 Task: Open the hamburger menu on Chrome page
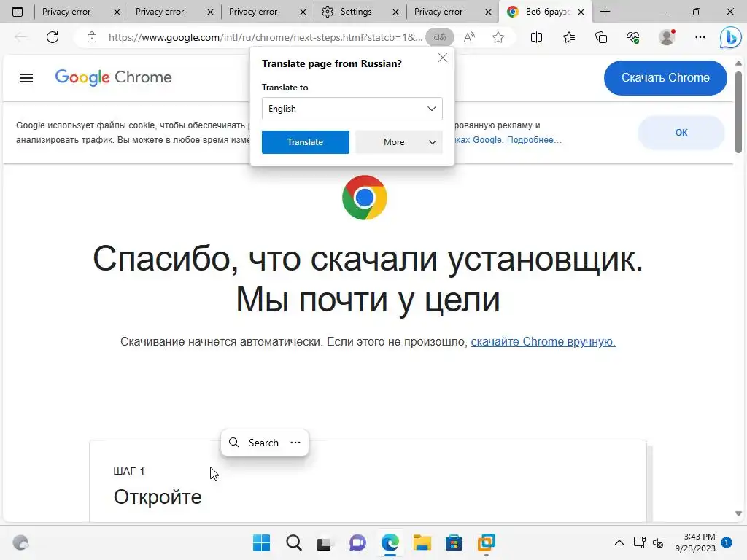click(x=26, y=77)
